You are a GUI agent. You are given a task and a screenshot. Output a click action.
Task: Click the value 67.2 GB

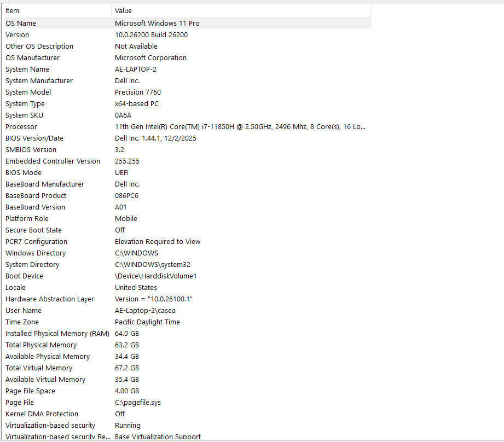[127, 368]
